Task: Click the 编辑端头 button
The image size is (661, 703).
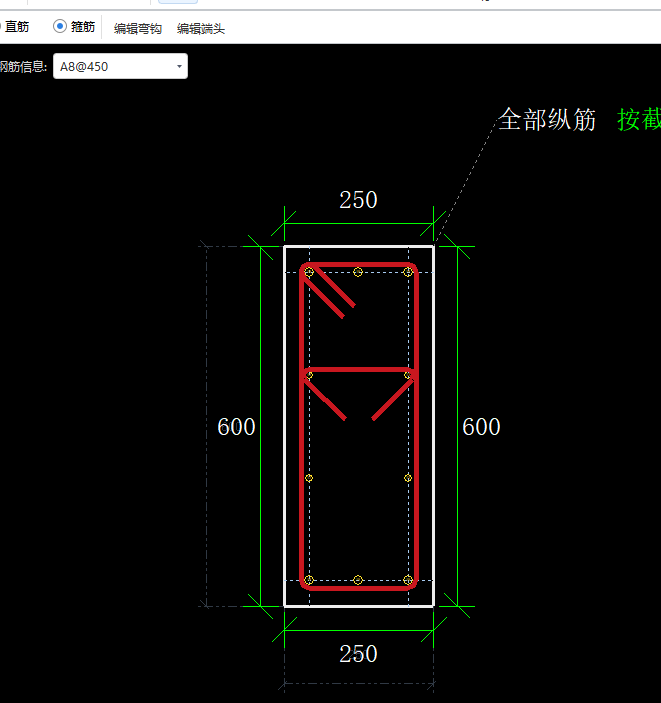Action: [x=200, y=29]
